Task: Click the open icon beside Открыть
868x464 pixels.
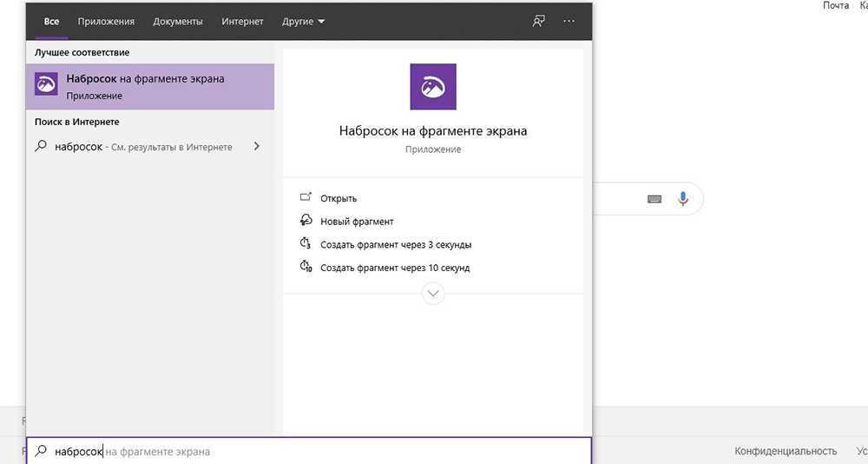Action: pyautogui.click(x=306, y=198)
